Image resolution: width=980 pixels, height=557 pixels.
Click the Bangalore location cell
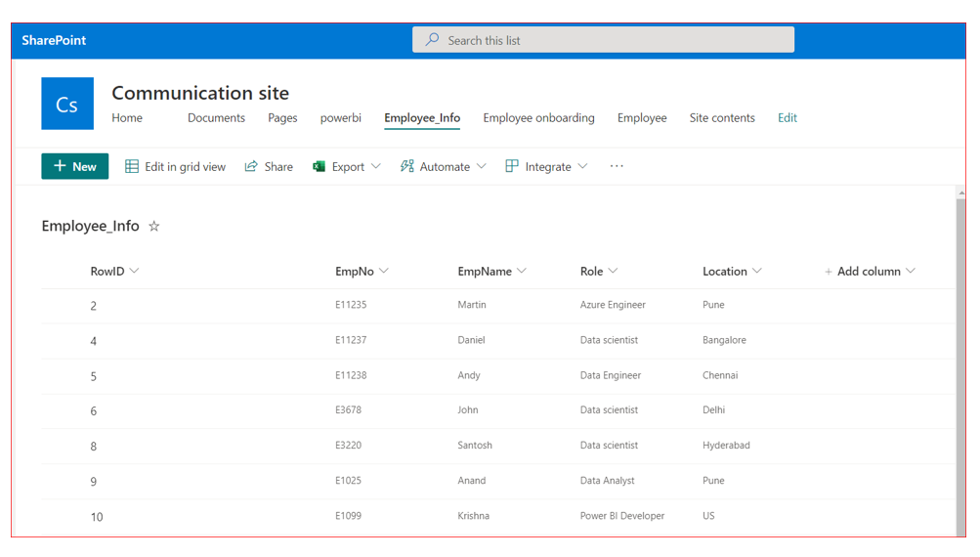pos(724,340)
